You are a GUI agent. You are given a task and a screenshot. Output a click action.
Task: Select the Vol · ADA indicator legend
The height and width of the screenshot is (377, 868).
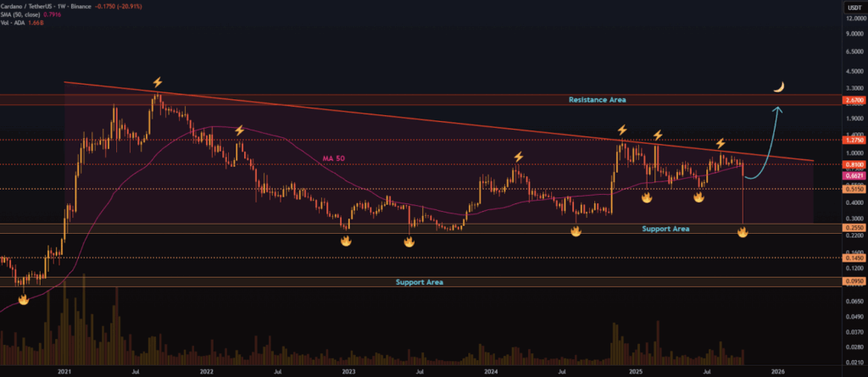(x=19, y=24)
